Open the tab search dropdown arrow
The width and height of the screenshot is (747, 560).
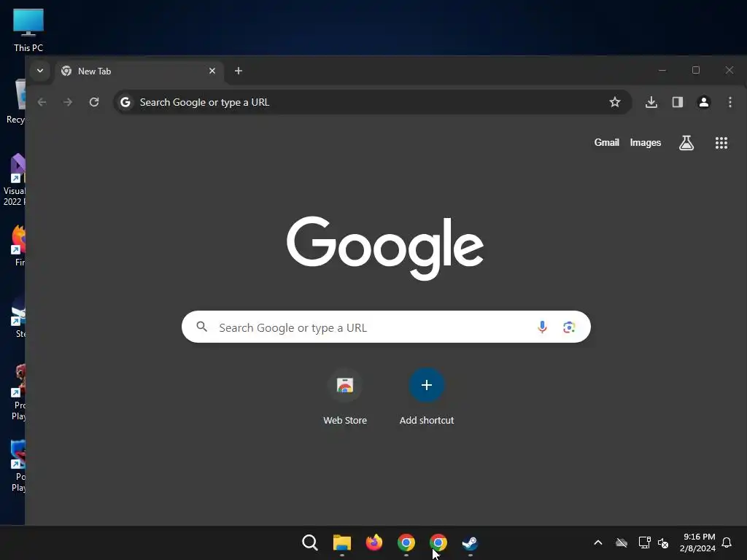click(x=40, y=71)
